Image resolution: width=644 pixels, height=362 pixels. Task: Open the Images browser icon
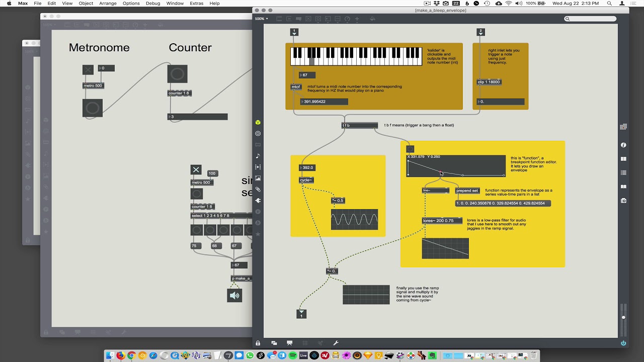click(x=258, y=178)
